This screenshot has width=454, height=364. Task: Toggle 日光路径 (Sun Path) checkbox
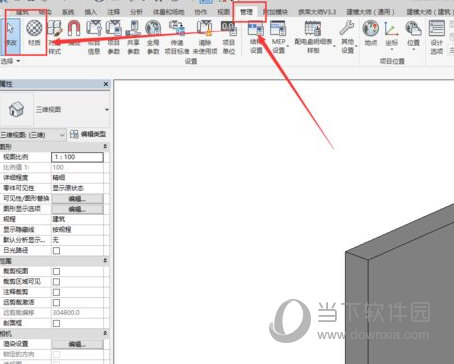[56, 250]
